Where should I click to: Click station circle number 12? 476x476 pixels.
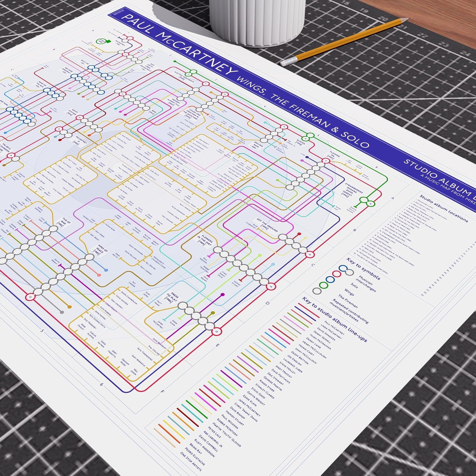(30, 297)
